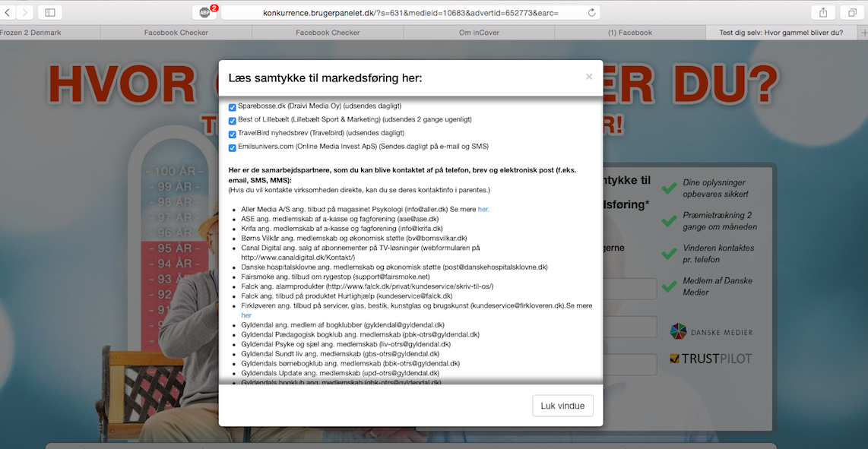Switch to the second Facebook Checker tab

click(x=328, y=33)
